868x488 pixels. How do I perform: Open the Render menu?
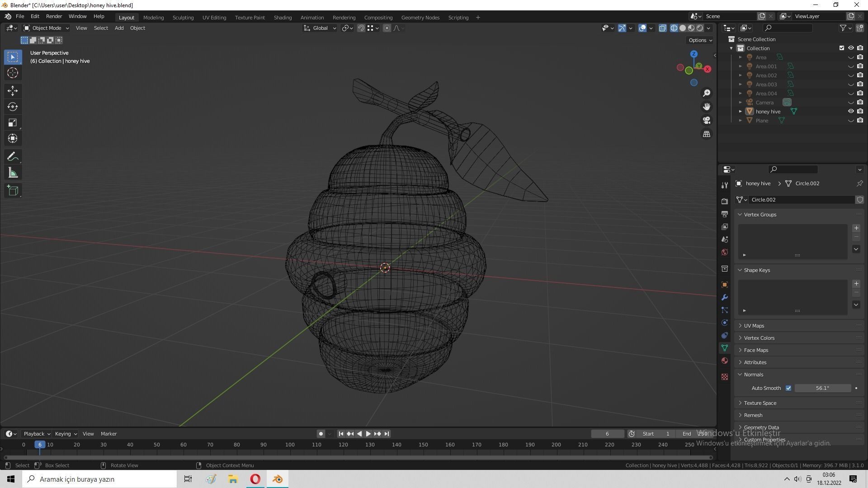(54, 16)
